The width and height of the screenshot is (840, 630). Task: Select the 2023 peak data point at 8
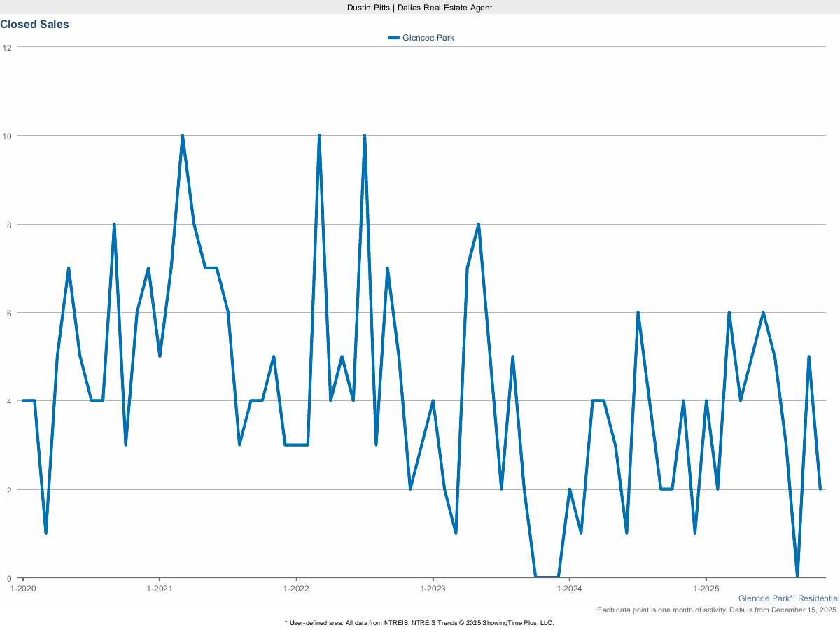[478, 225]
